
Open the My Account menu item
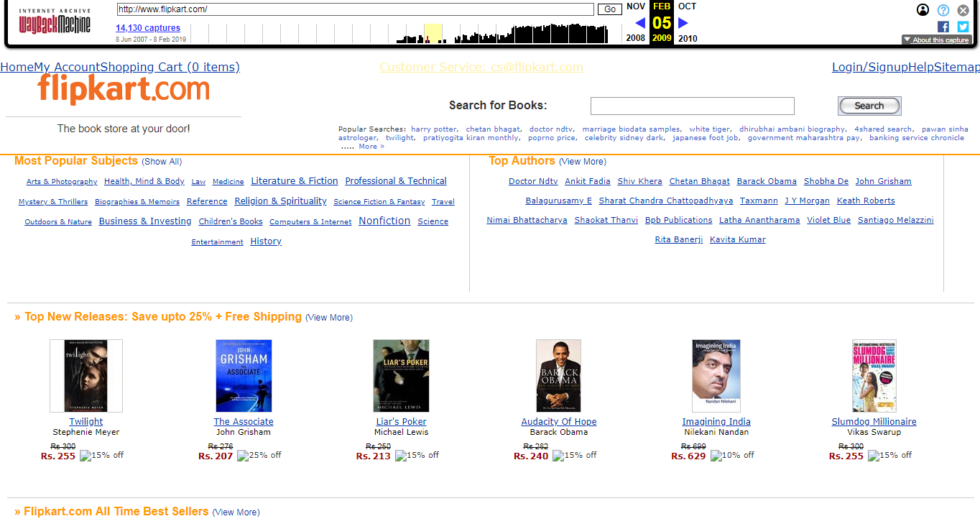pos(67,68)
